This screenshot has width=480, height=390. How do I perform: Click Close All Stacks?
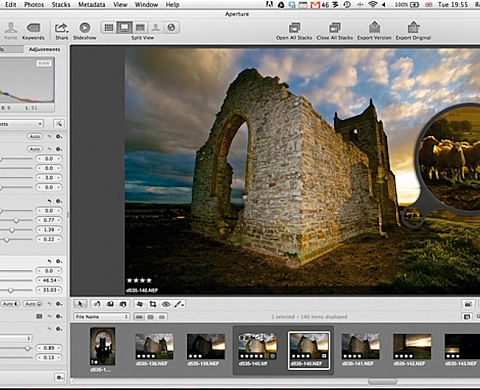click(335, 31)
